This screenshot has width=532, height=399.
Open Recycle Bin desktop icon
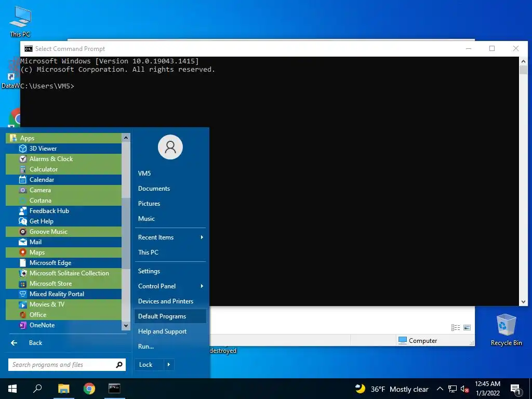[x=506, y=330]
